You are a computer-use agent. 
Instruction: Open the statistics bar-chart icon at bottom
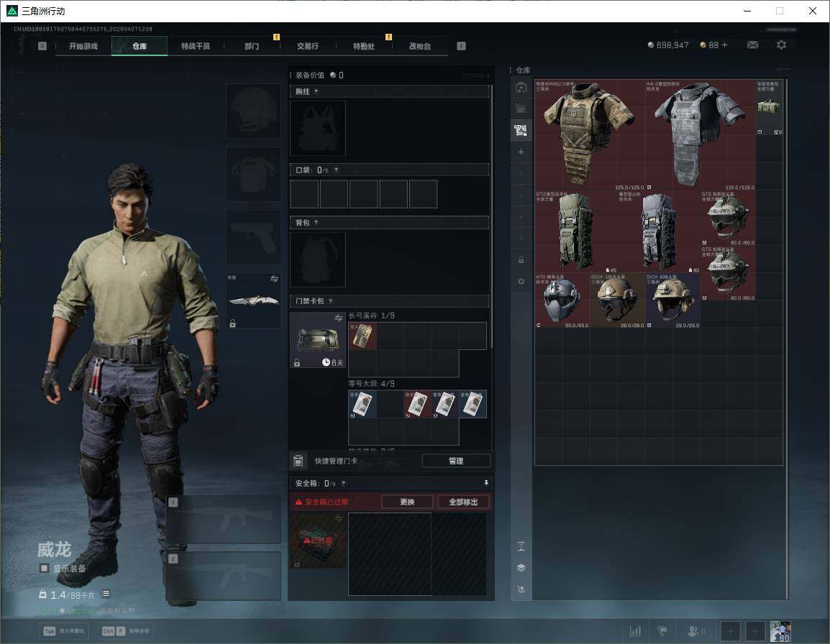pyautogui.click(x=635, y=631)
